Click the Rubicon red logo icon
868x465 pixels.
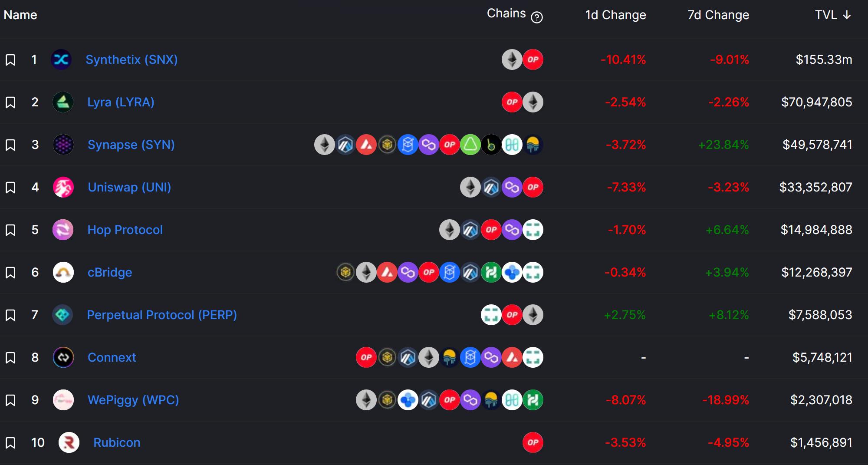pyautogui.click(x=69, y=442)
